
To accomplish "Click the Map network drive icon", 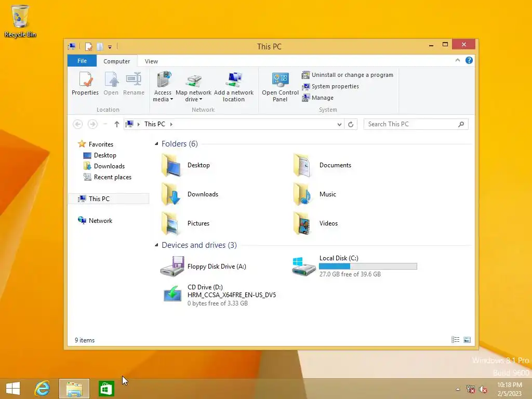I will tap(193, 87).
